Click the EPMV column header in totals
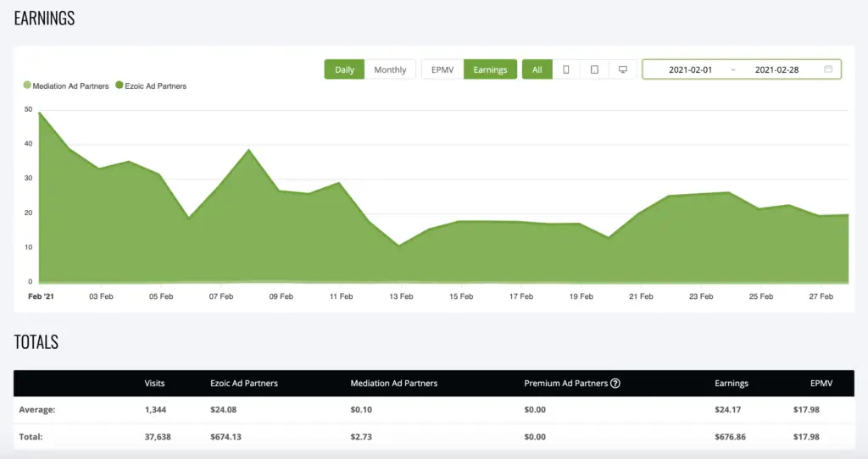Viewport: 868px width, 459px height. pyautogui.click(x=821, y=384)
